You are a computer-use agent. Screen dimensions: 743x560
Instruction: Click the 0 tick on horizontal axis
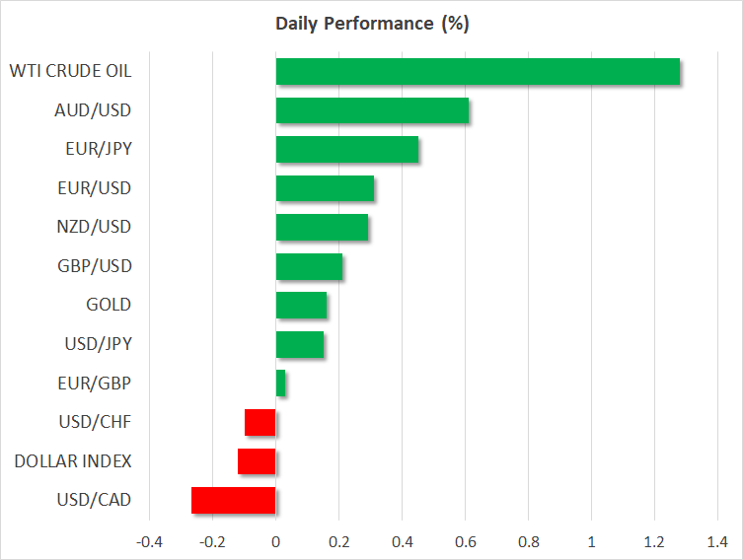click(276, 541)
